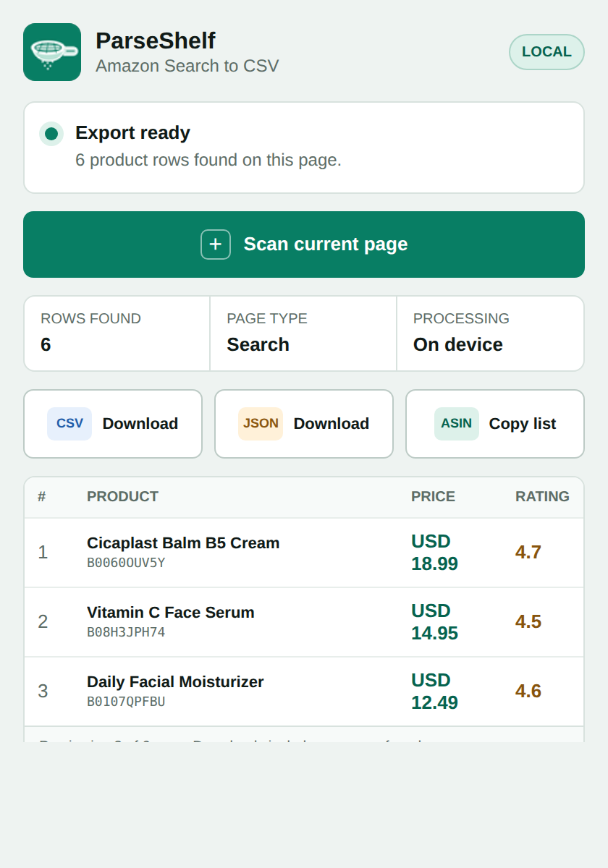This screenshot has height=868, width=608.
Task: Click the PRODUCT column header
Action: 122,497
